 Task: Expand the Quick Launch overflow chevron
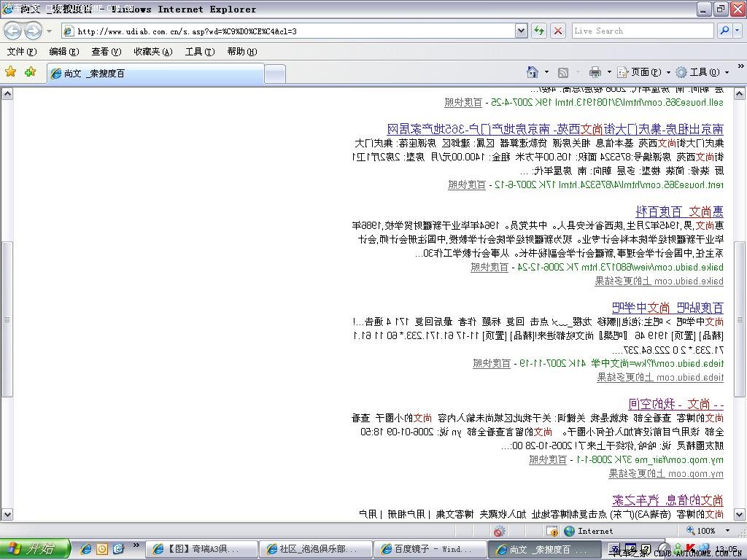pyautogui.click(x=136, y=545)
